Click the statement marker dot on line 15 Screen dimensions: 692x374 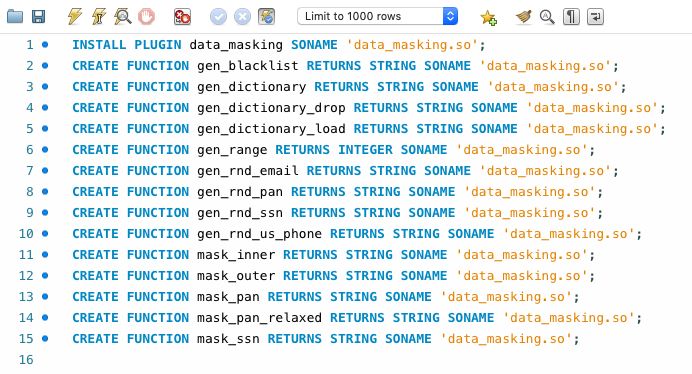click(x=45, y=338)
